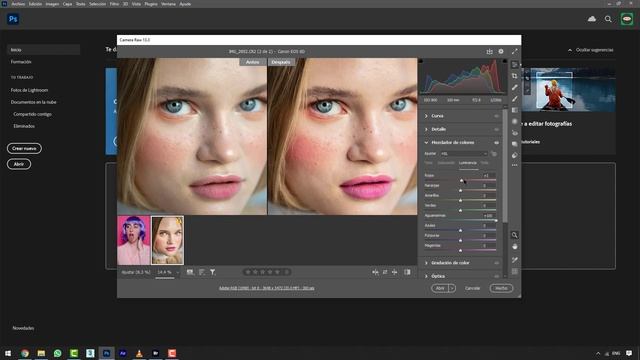Select the Adjustment Brush tool
The image size is (640, 360).
click(515, 99)
